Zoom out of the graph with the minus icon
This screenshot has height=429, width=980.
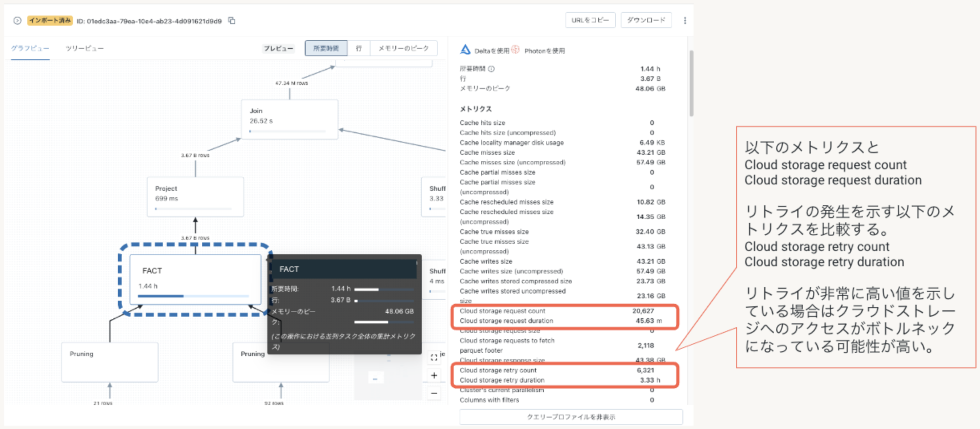point(434,393)
